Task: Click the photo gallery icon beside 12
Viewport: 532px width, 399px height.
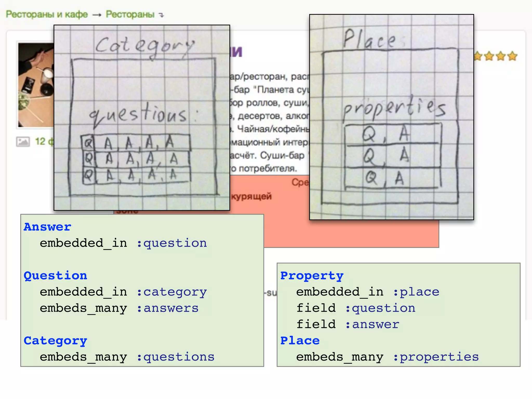Action: click(x=23, y=142)
